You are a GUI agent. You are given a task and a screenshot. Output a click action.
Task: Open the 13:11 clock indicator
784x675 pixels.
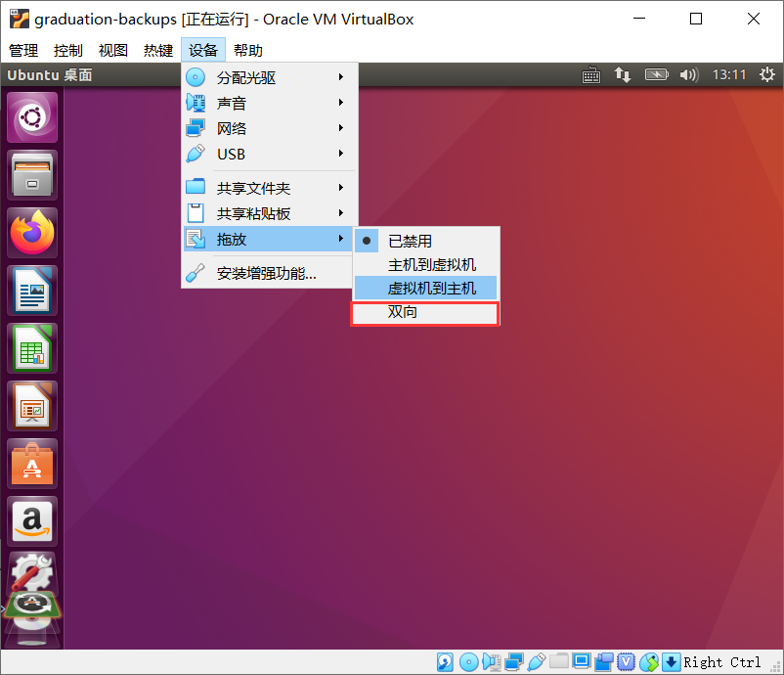click(729, 75)
